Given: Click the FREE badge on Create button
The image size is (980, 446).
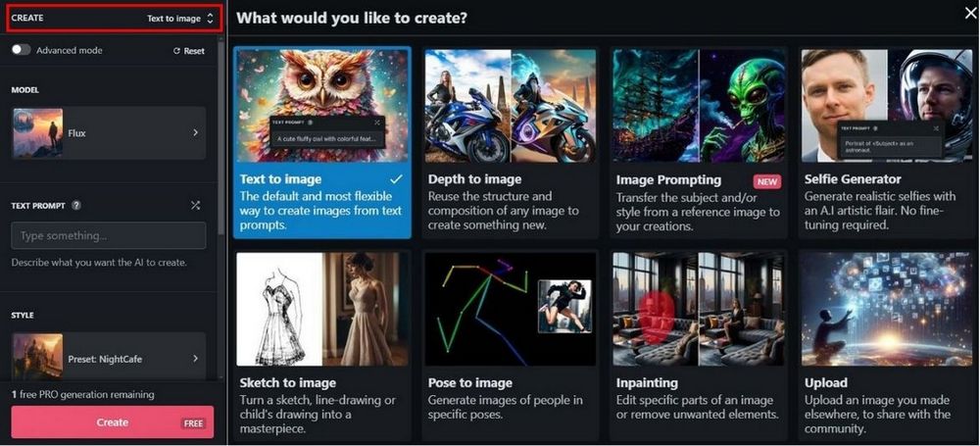Looking at the screenshot, I should click(x=193, y=423).
